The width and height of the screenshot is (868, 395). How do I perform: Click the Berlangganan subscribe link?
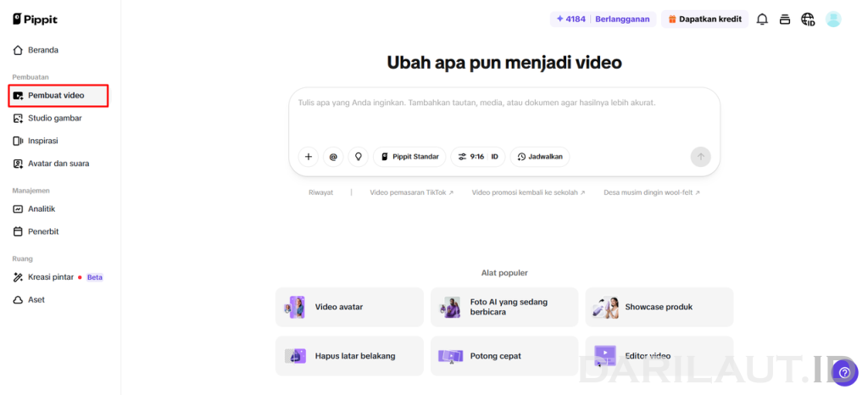coord(622,19)
